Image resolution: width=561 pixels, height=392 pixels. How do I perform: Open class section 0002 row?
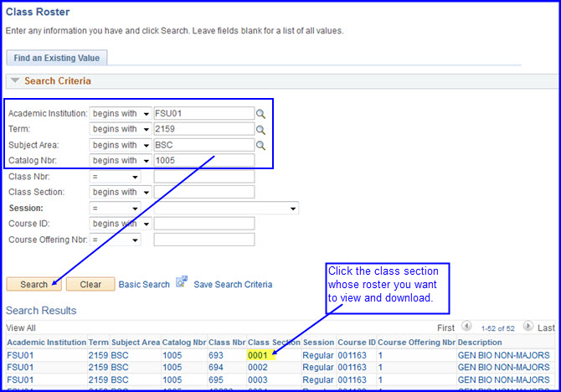click(x=258, y=368)
